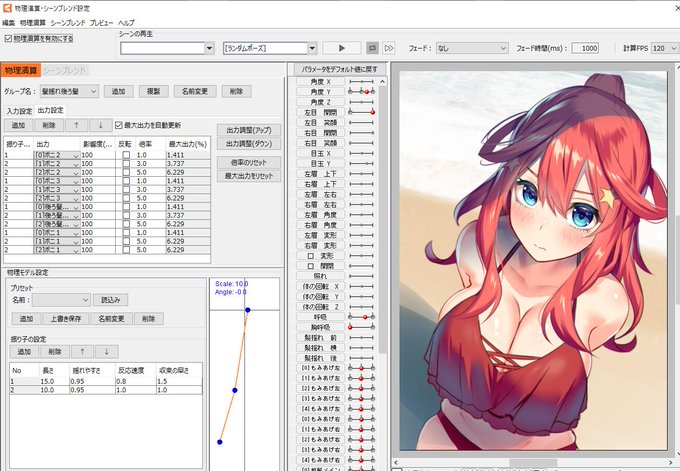The image size is (680, 471).
Task: Click 名前変更 next to 複製 for group
Action: pyautogui.click(x=195, y=92)
